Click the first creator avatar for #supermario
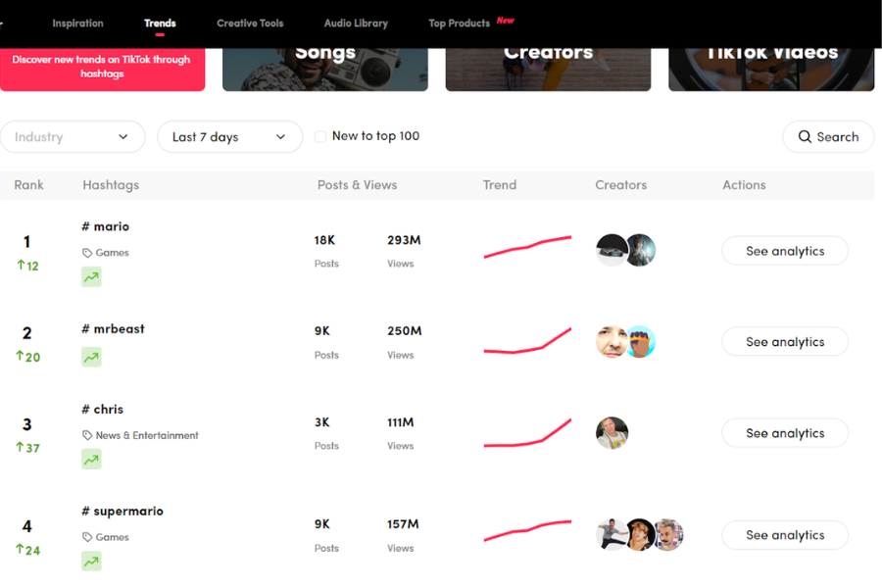 pos(611,534)
